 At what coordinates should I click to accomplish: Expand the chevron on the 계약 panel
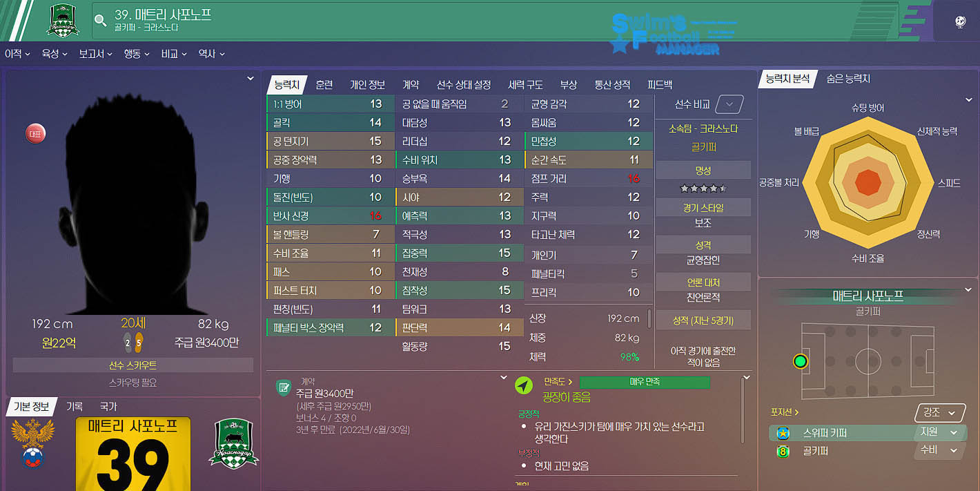coord(504,378)
